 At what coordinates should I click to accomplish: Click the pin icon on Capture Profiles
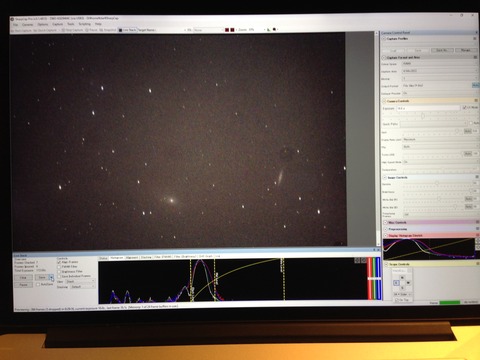click(475, 39)
